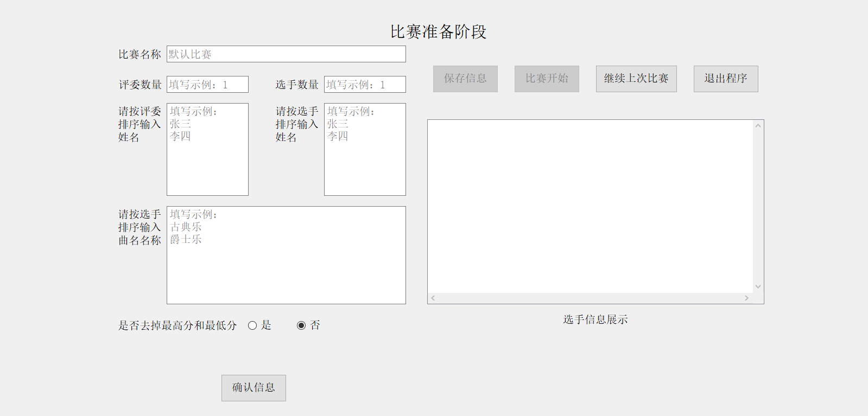Click the scroll right arrow in info panel

(x=746, y=298)
